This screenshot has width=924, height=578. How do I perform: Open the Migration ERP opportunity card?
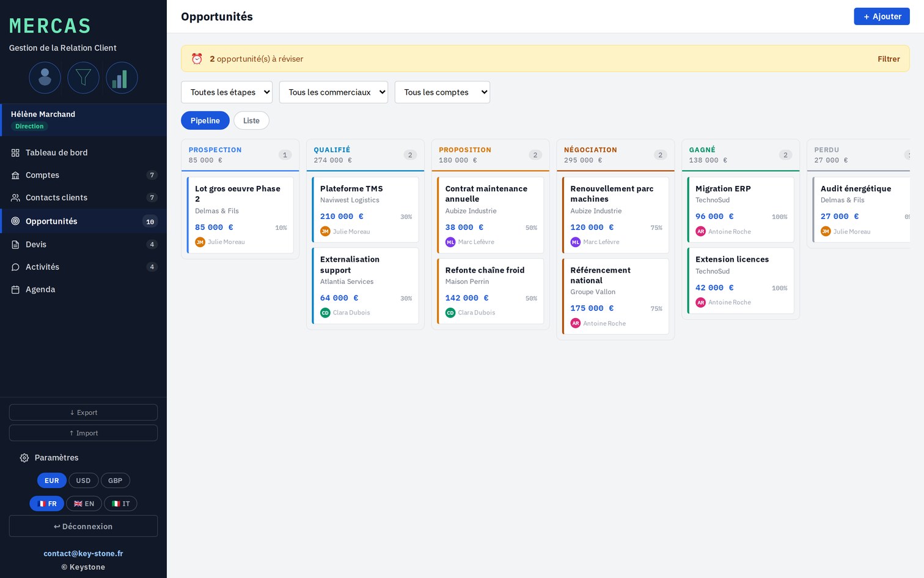(x=741, y=210)
